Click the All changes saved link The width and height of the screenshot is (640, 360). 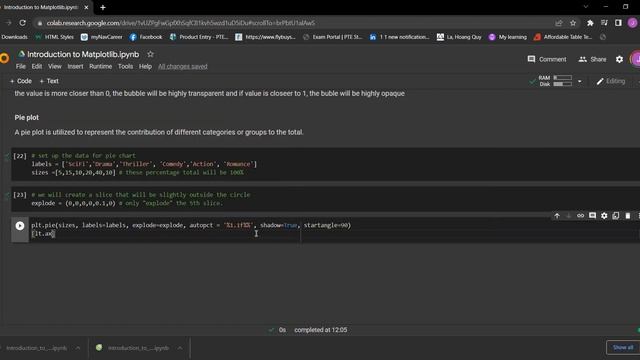(x=182, y=66)
